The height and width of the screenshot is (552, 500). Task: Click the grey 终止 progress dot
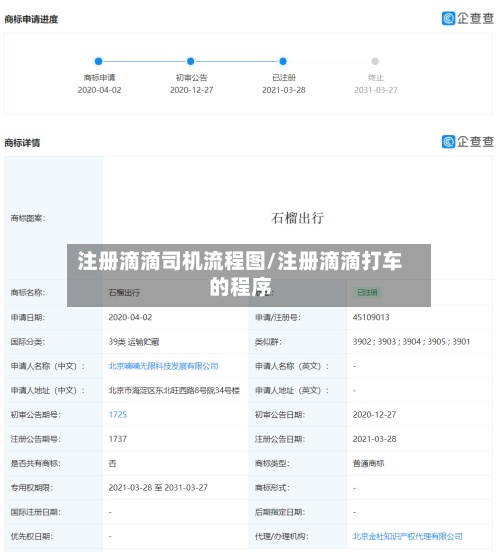click(375, 61)
